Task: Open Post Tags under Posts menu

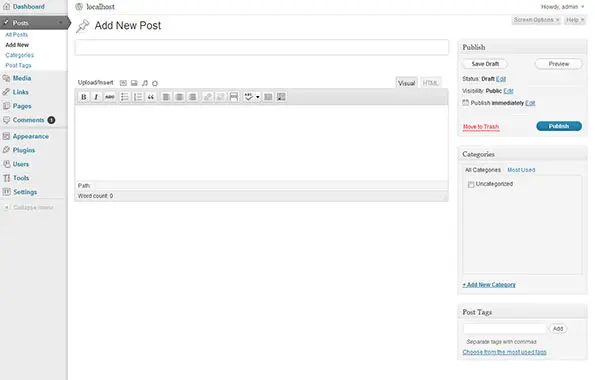Action: (18, 65)
